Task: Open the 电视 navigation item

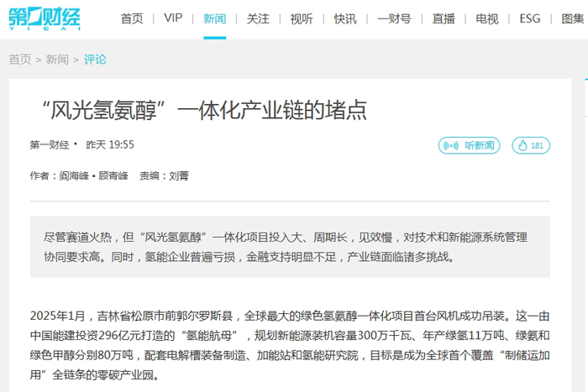Action: pyautogui.click(x=487, y=18)
